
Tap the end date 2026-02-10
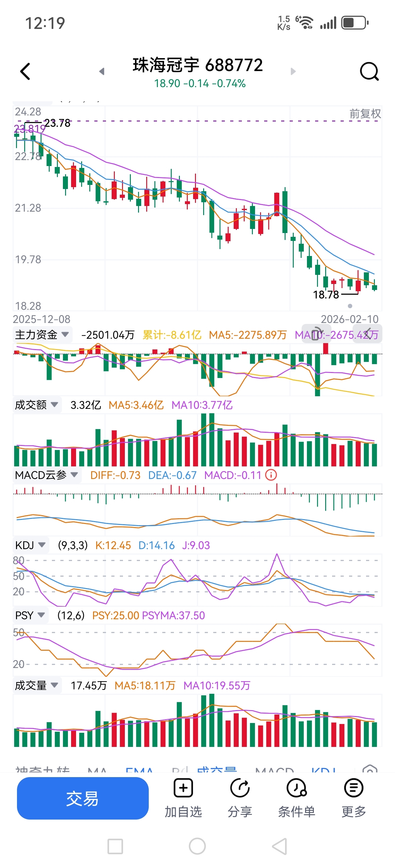(x=349, y=319)
